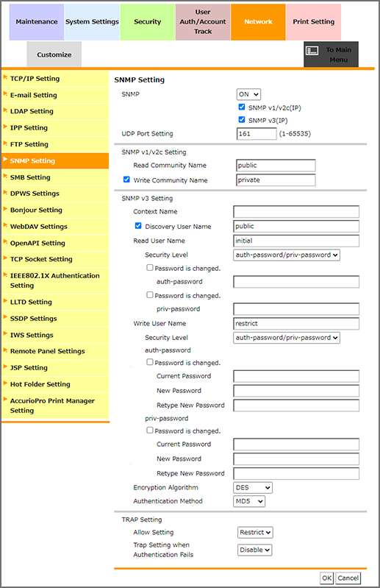Select SNMP Setting sidebar entry
The image size is (380, 588).
(55, 161)
